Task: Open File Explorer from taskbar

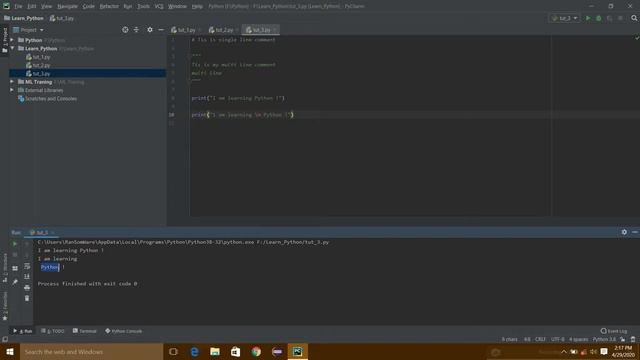Action: coord(215,352)
